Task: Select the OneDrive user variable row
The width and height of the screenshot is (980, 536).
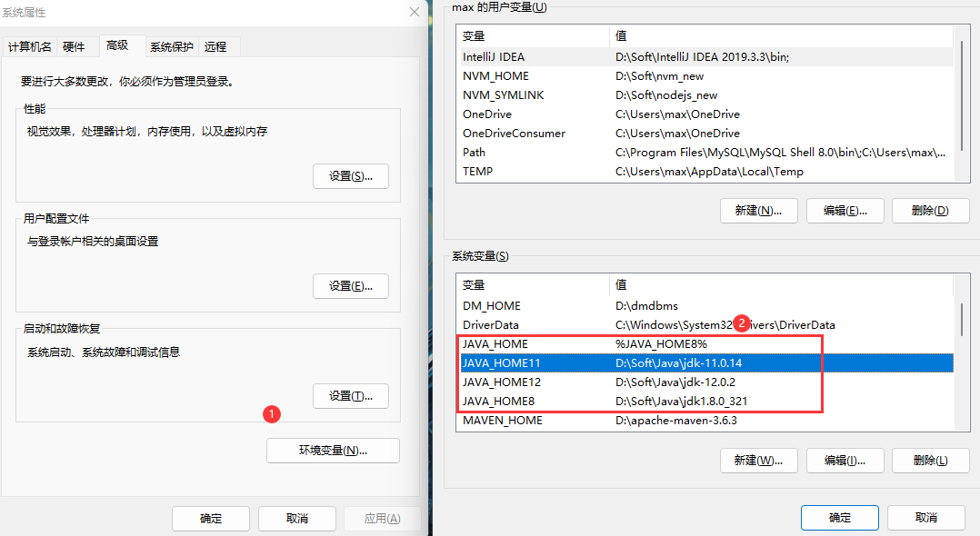Action: [x=705, y=114]
